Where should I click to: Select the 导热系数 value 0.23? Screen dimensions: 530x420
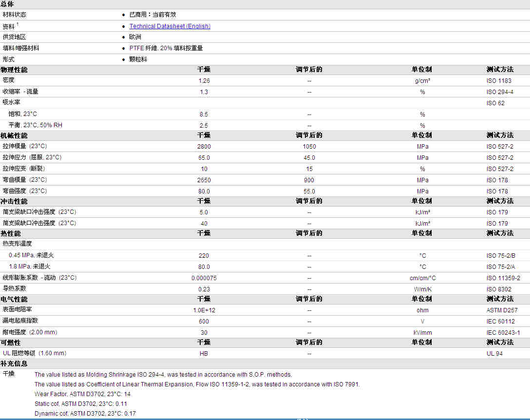tap(204, 289)
